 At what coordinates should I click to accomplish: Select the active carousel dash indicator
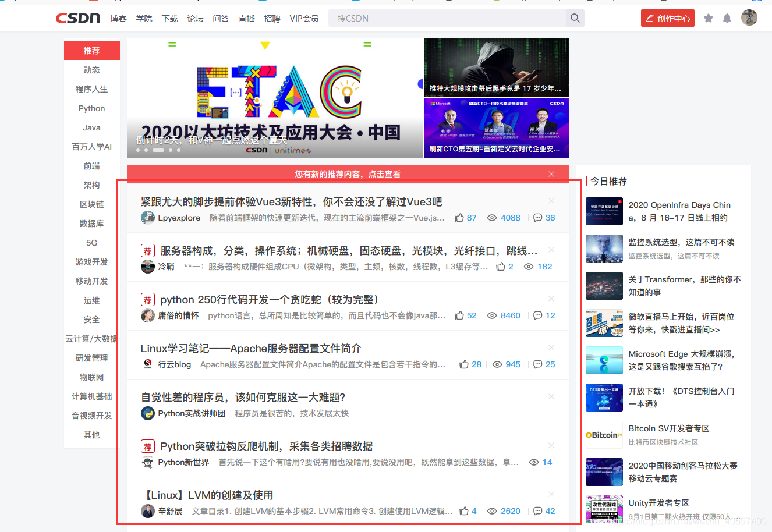[x=158, y=150]
